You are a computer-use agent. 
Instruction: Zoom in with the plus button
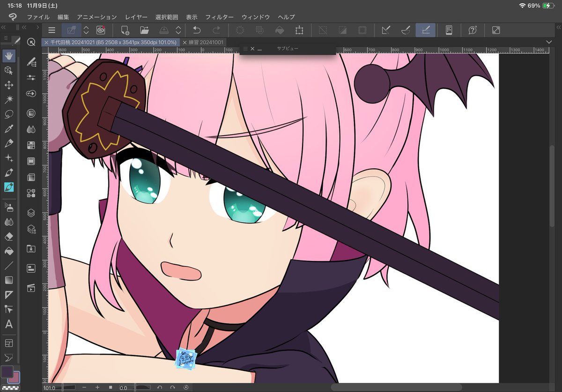pos(97,387)
